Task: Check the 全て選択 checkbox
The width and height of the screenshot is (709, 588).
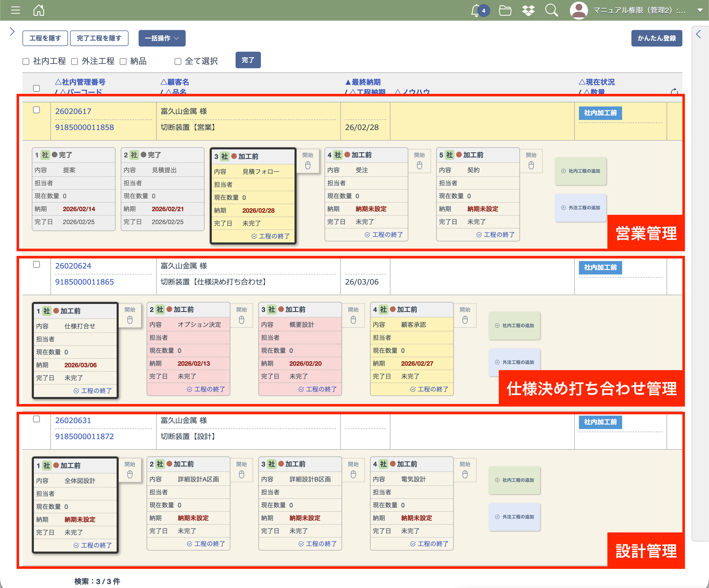Action: 178,62
